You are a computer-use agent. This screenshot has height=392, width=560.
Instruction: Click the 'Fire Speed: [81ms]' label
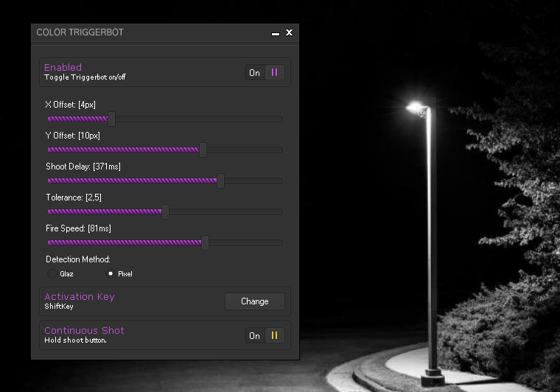tap(79, 228)
